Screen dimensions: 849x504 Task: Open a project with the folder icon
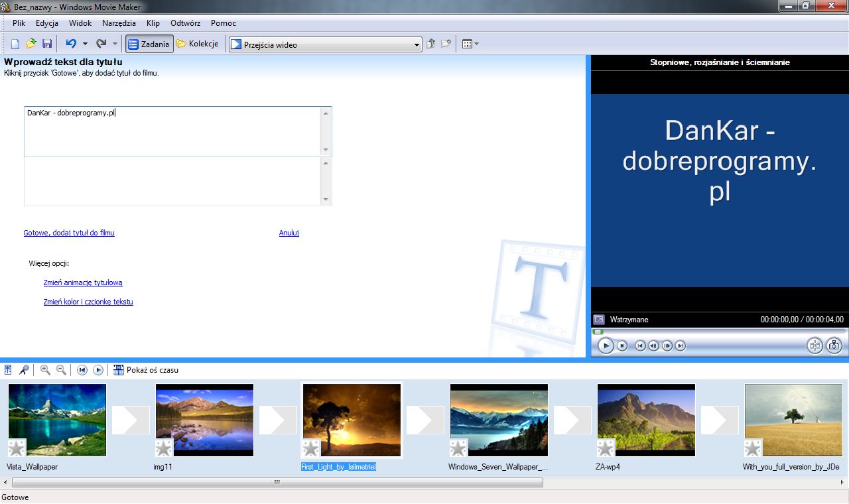[31, 44]
